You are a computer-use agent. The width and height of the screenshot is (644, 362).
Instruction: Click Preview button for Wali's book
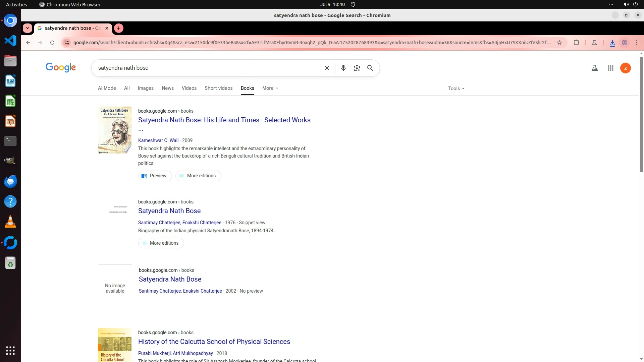pos(155,176)
